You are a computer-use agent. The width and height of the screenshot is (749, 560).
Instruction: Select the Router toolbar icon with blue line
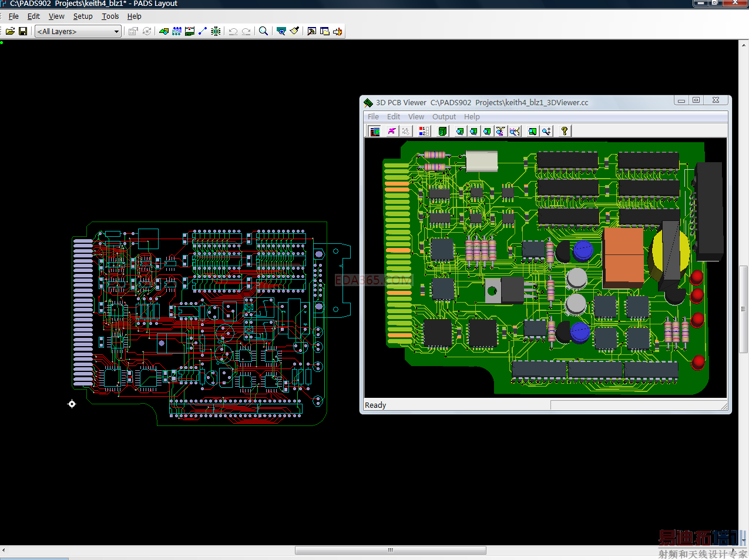(x=203, y=31)
